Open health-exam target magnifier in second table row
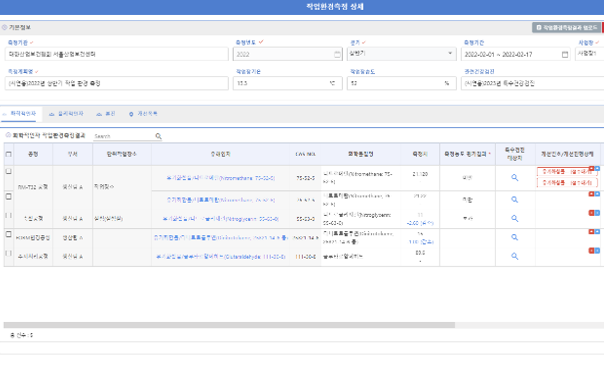The image size is (604, 378). point(514,200)
